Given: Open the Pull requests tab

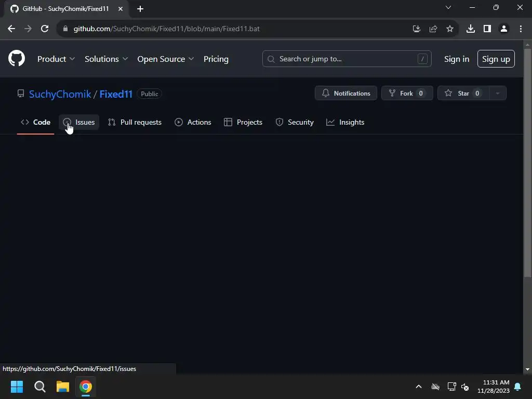Looking at the screenshot, I should (x=135, y=122).
